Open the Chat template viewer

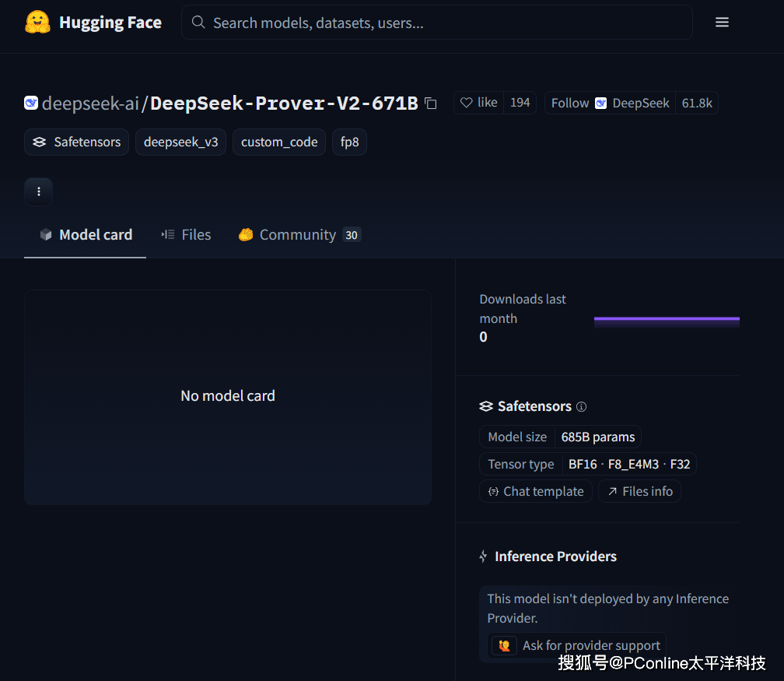click(x=536, y=491)
